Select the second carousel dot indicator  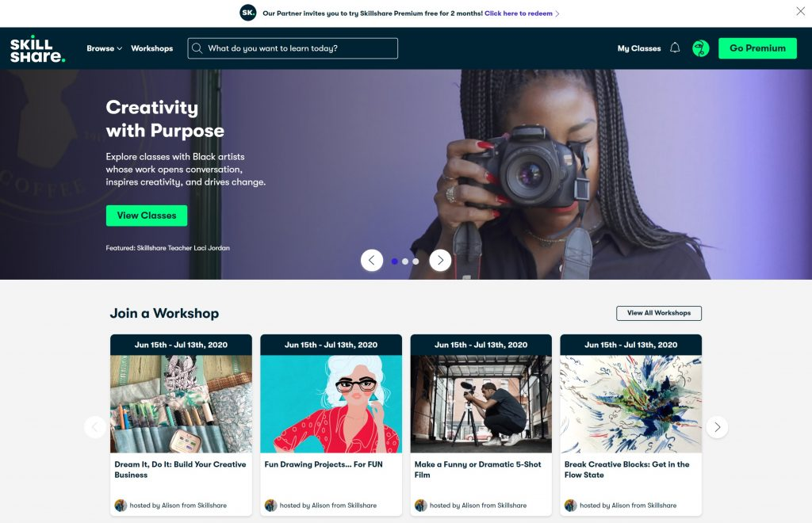coord(405,261)
